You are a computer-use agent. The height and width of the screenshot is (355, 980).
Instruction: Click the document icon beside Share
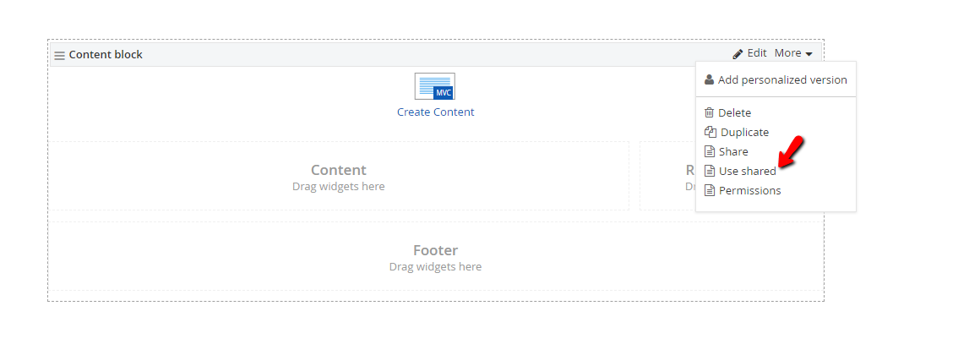coord(710,151)
